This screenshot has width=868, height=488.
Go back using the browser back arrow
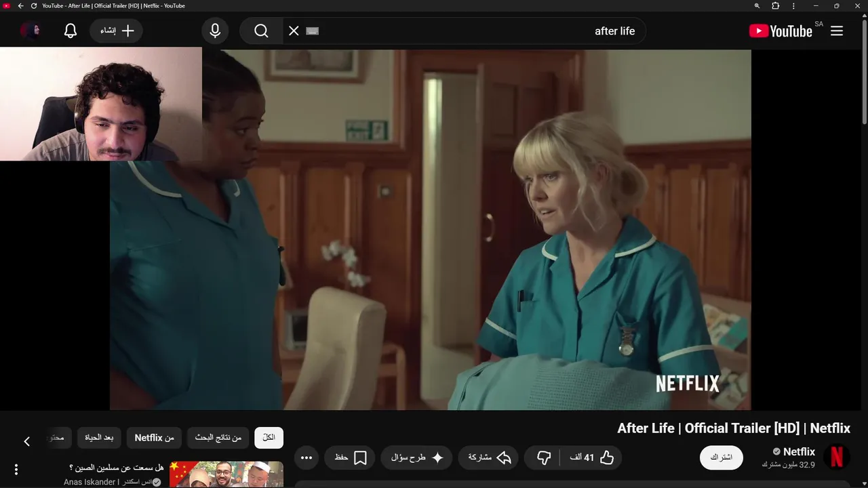coord(20,6)
